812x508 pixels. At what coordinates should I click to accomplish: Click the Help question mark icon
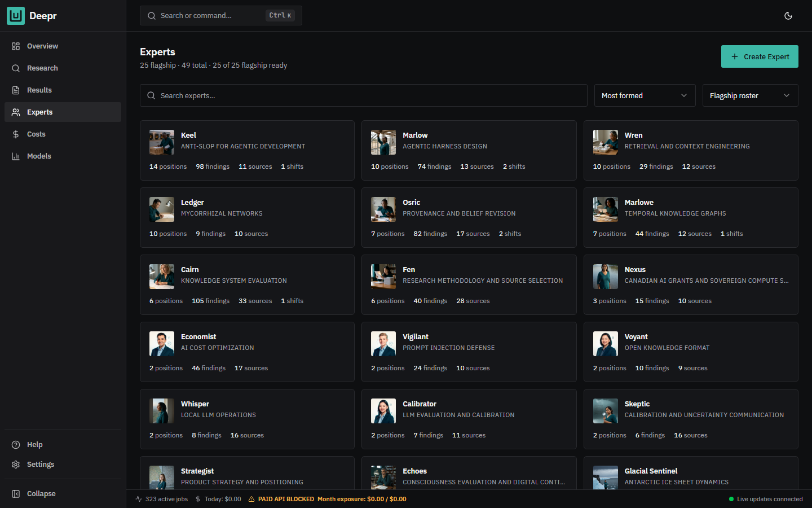16,445
